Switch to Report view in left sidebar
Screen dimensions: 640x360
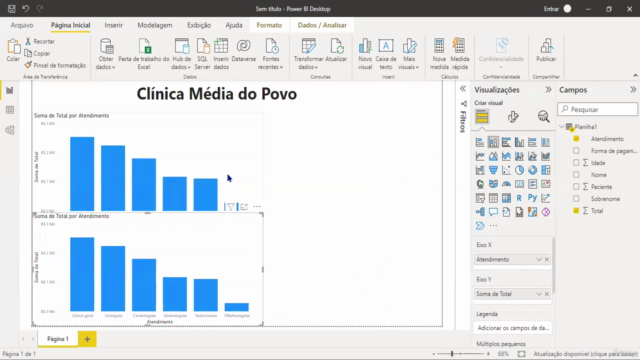click(x=10, y=90)
